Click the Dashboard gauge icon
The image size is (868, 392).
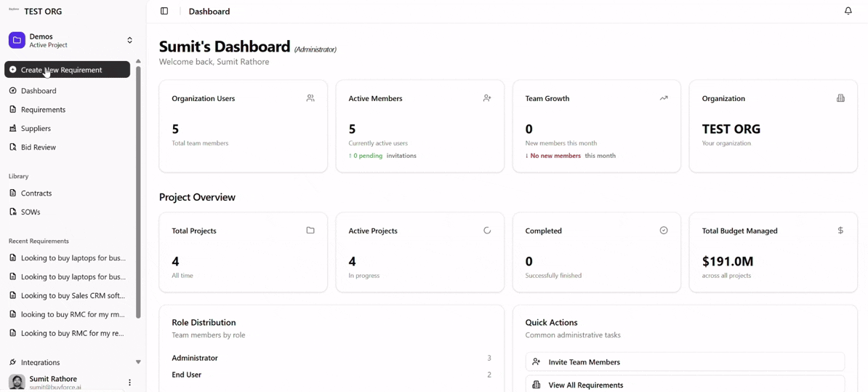pyautogui.click(x=13, y=91)
